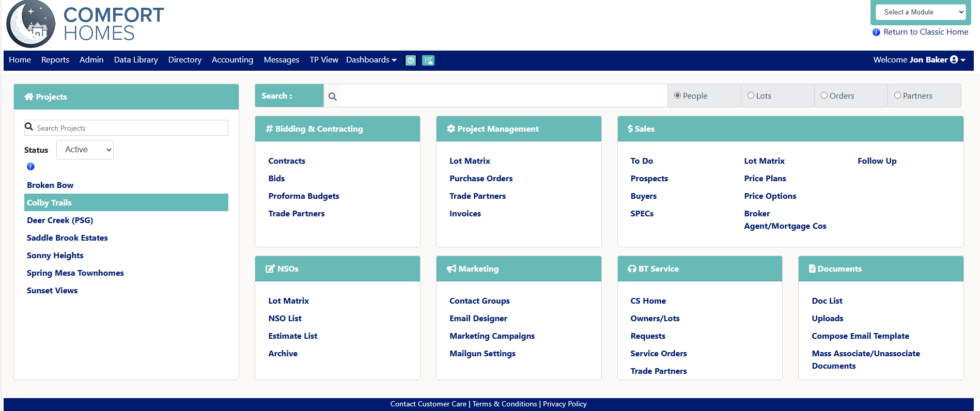Click the Comfort Homes moon logo
Image resolution: width=980 pixels, height=411 pixels.
[31, 24]
